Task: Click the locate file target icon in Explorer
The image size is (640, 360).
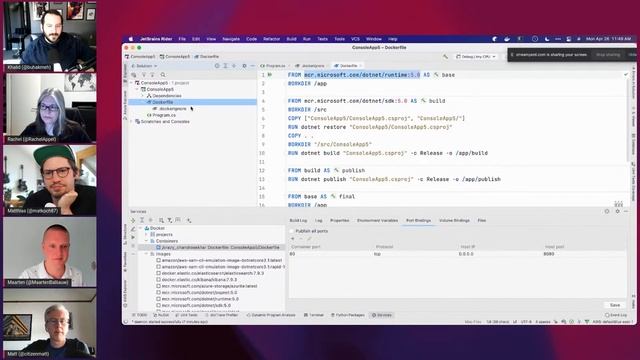Action: coord(217,66)
